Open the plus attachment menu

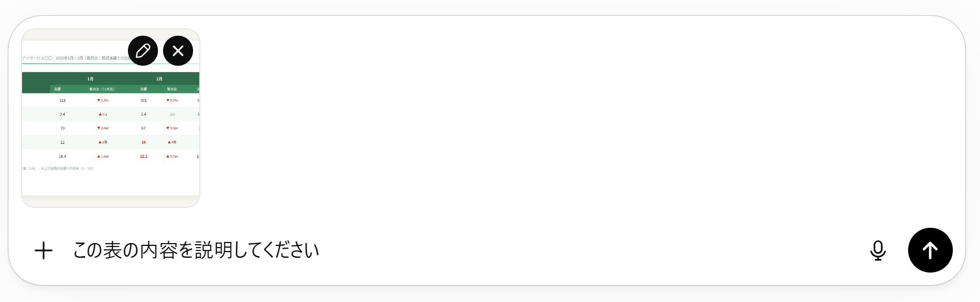point(44,250)
